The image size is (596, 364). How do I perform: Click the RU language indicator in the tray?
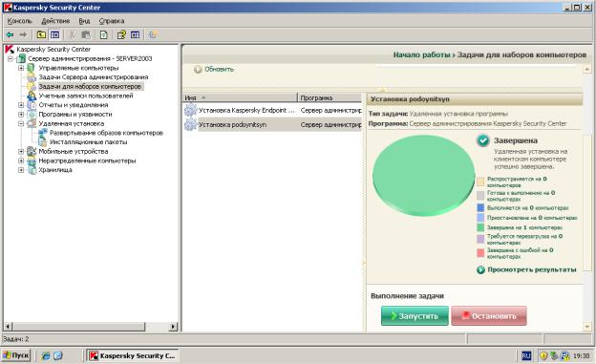tap(526, 355)
